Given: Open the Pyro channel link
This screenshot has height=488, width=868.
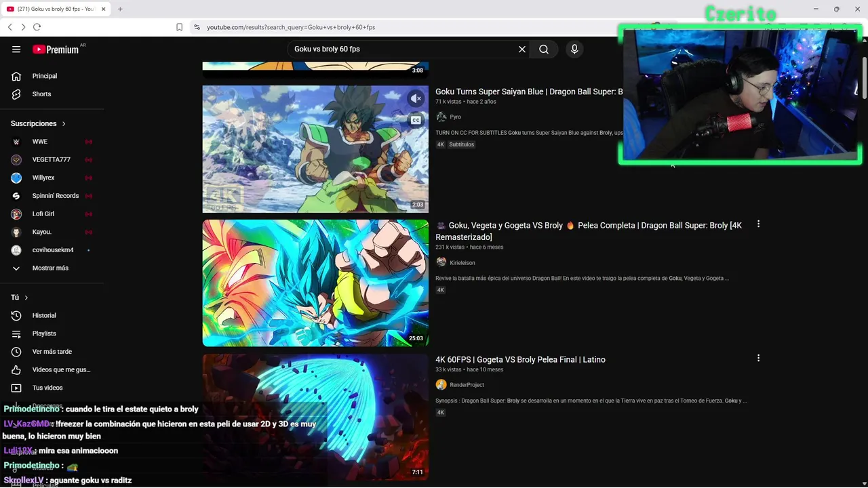Looking at the screenshot, I should click(455, 117).
